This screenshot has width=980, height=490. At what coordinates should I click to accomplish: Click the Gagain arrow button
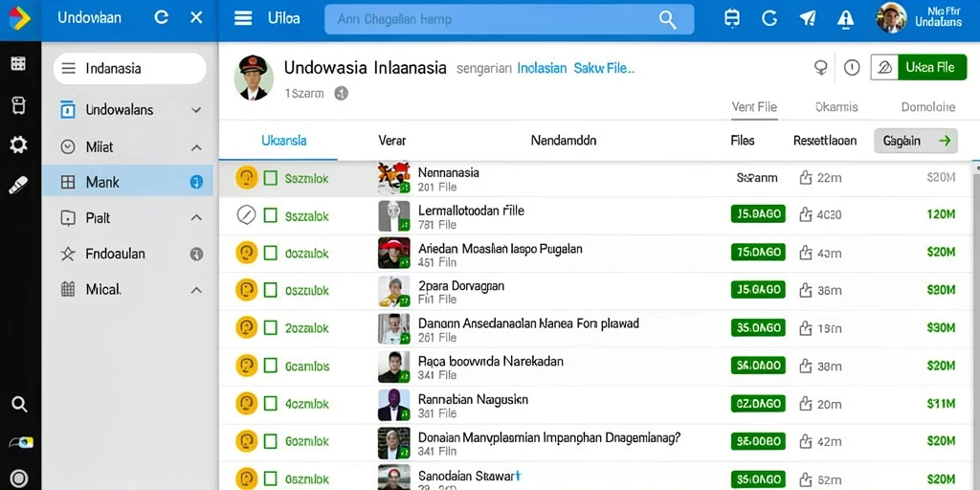click(916, 141)
